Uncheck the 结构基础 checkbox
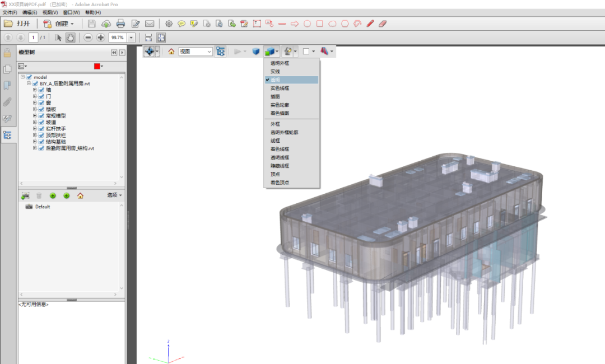 (x=41, y=142)
